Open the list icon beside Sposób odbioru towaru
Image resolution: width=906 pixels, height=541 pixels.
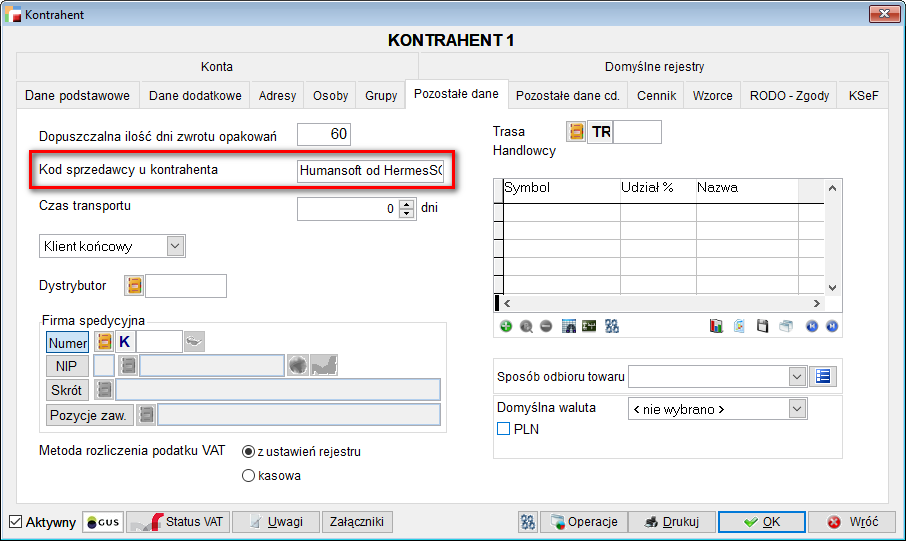pos(824,376)
